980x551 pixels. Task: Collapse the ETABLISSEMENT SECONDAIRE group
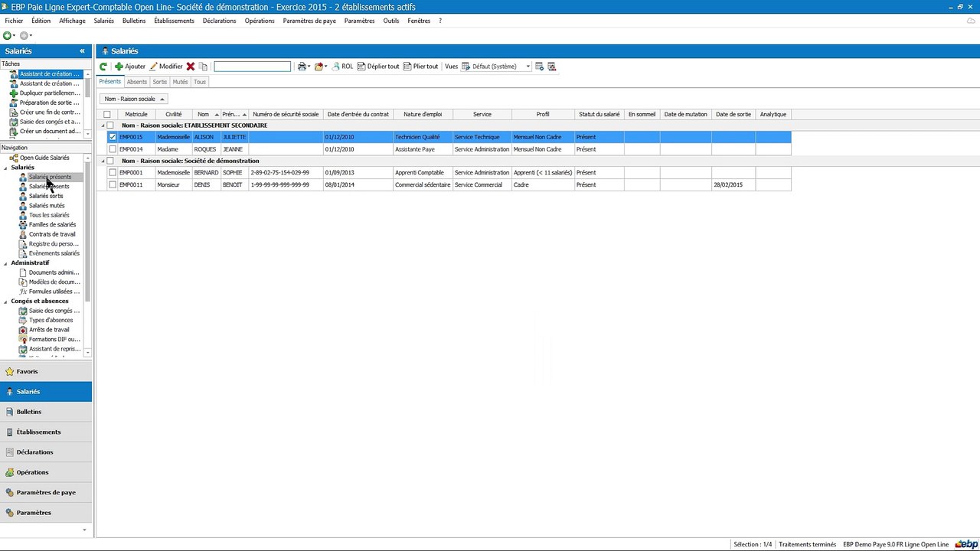coord(103,126)
